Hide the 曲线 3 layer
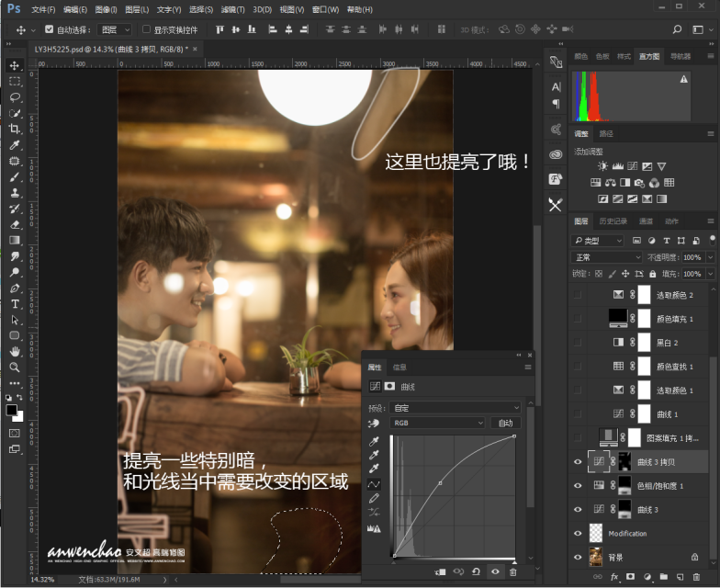720x588 pixels. tap(578, 509)
